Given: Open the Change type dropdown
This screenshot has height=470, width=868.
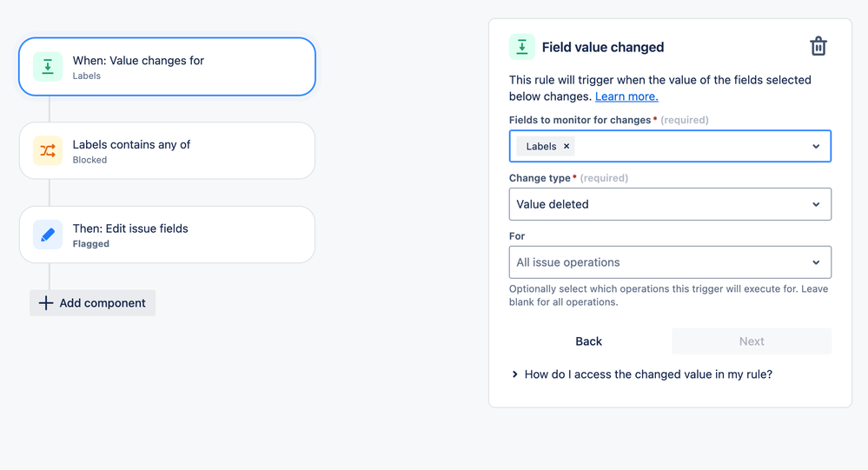Looking at the screenshot, I should tap(669, 204).
